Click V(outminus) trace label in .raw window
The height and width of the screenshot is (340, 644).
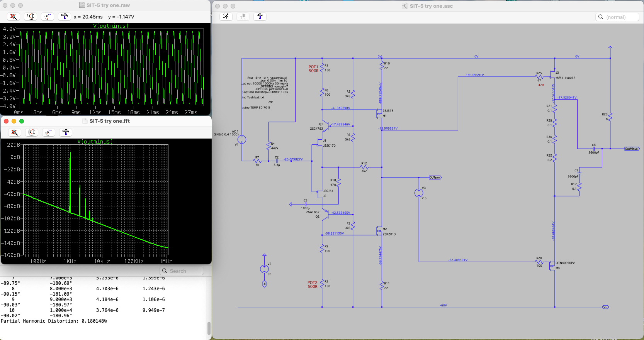pyautogui.click(x=111, y=26)
